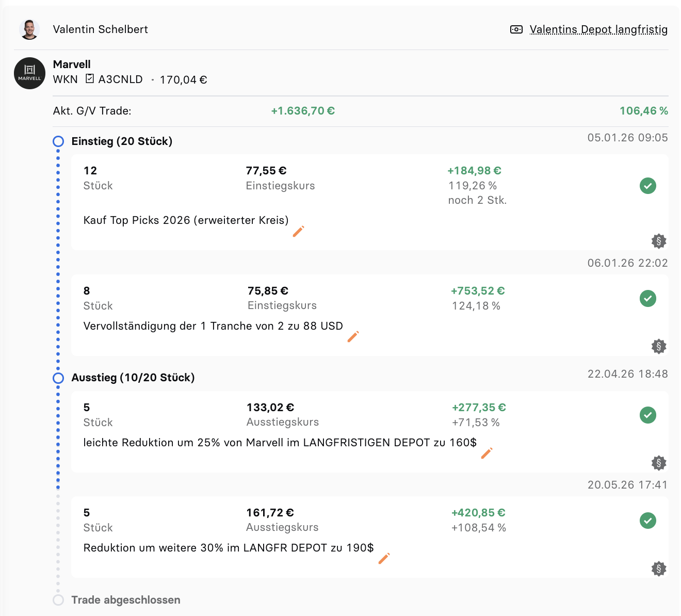Click the gain +420,85 €
Viewport: 681px width, 616px height.
478,513
